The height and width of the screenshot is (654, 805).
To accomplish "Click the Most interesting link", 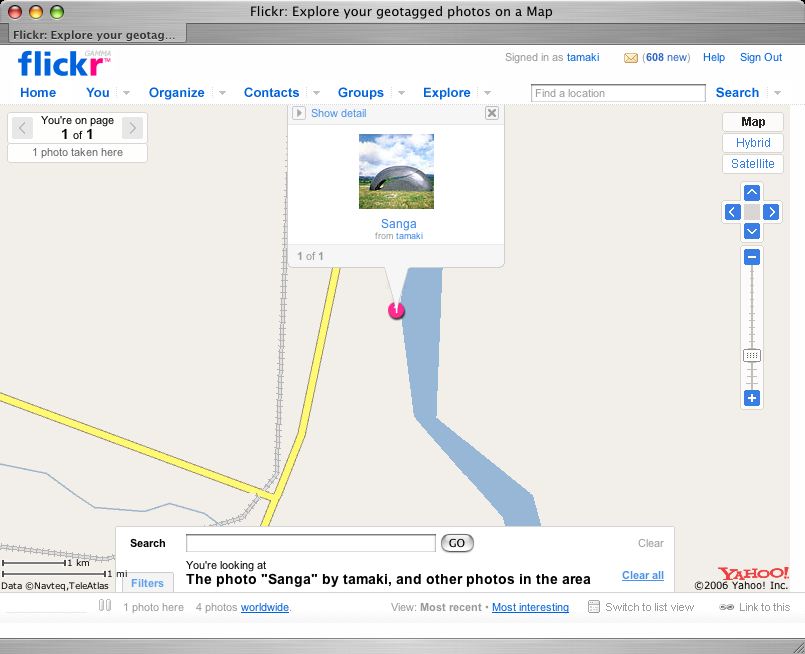I will pos(530,607).
